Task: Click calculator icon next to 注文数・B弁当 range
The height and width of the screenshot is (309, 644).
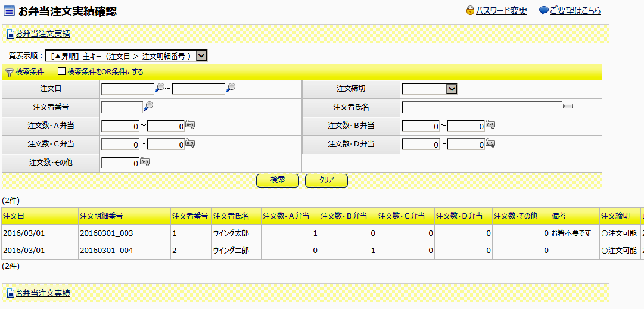Action: (490, 125)
